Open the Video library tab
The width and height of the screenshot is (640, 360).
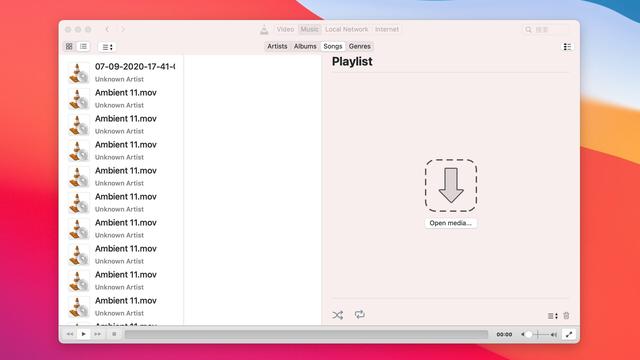pos(285,29)
